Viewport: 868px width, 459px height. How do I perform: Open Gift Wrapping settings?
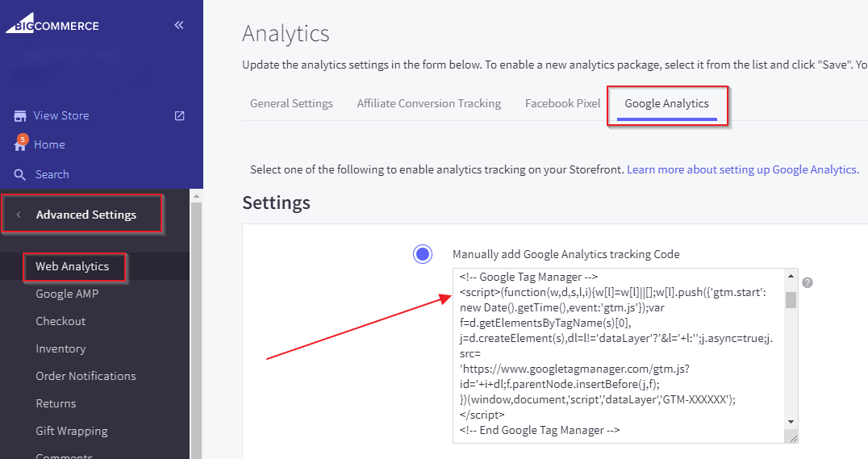click(72, 431)
